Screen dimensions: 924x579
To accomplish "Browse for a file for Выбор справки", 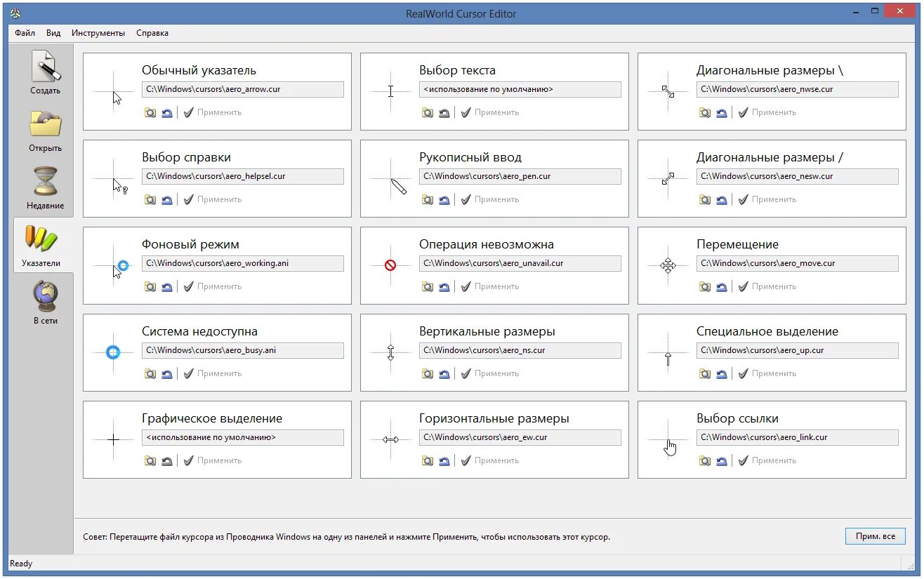I will (150, 199).
